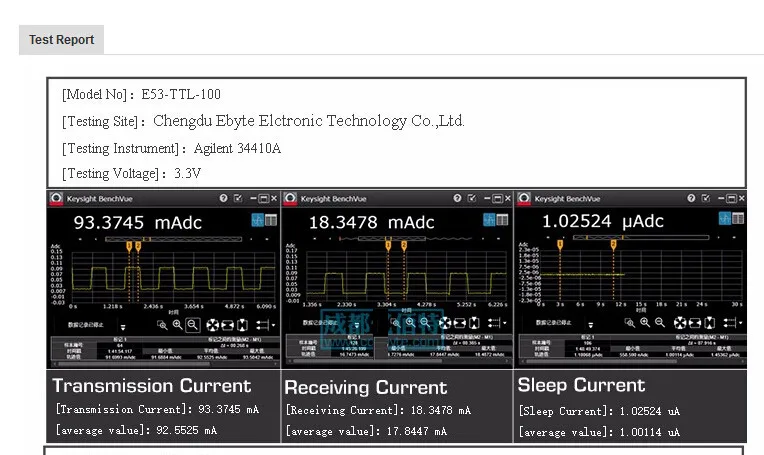Open help in the 93.3745 mAdc window
The height and width of the screenshot is (455, 764).
[223, 198]
